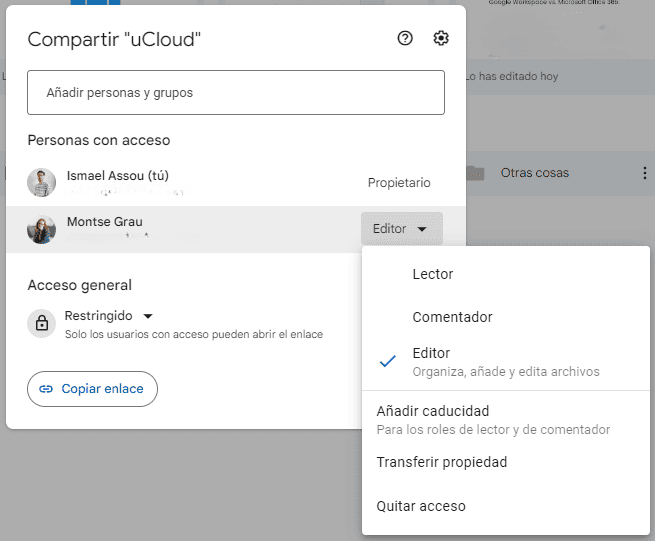Open the three-dot menu for Otras cosas
Viewport: 655px width, 541px height.
click(645, 173)
